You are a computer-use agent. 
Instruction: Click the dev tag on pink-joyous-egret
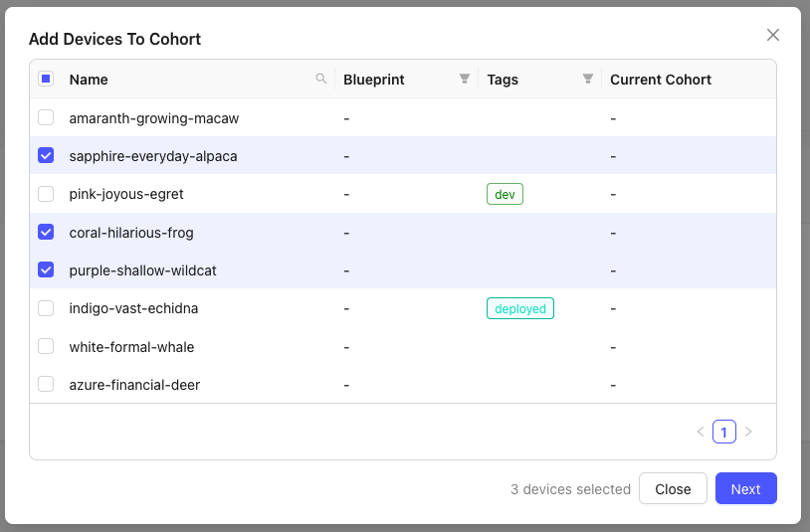[x=505, y=194]
